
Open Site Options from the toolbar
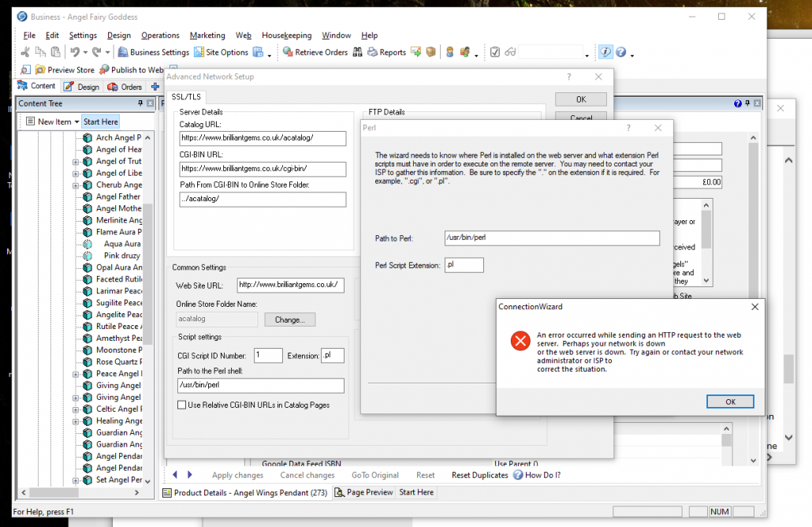coord(221,52)
